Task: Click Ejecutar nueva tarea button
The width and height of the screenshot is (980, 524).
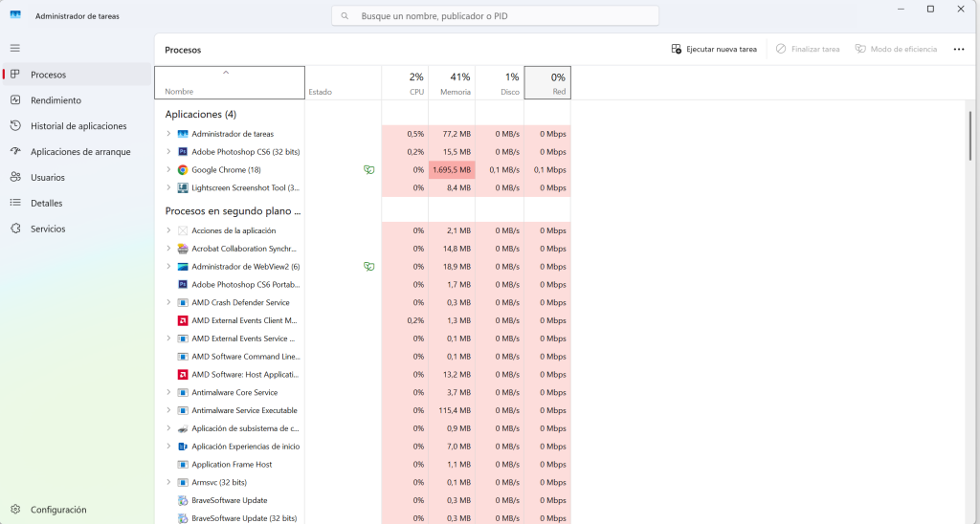Action: coord(714,49)
